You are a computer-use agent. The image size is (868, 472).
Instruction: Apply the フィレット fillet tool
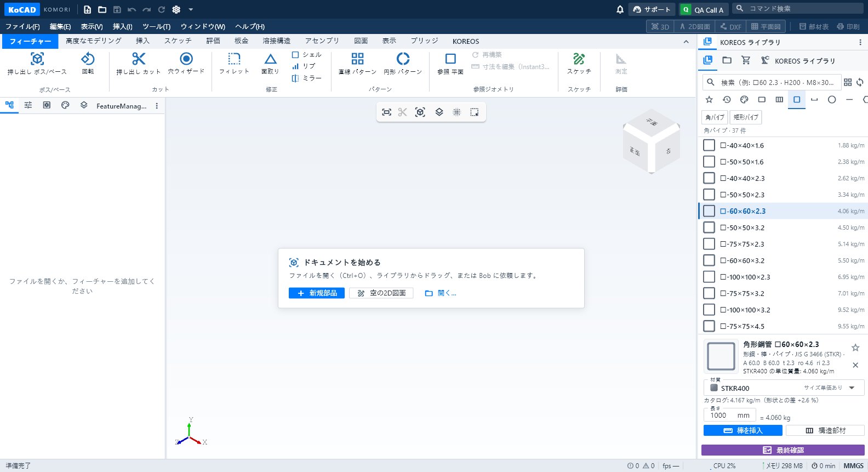(234, 64)
